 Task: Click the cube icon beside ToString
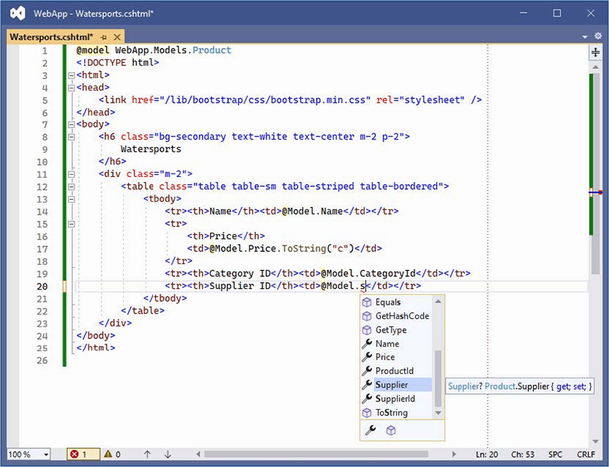(367, 413)
